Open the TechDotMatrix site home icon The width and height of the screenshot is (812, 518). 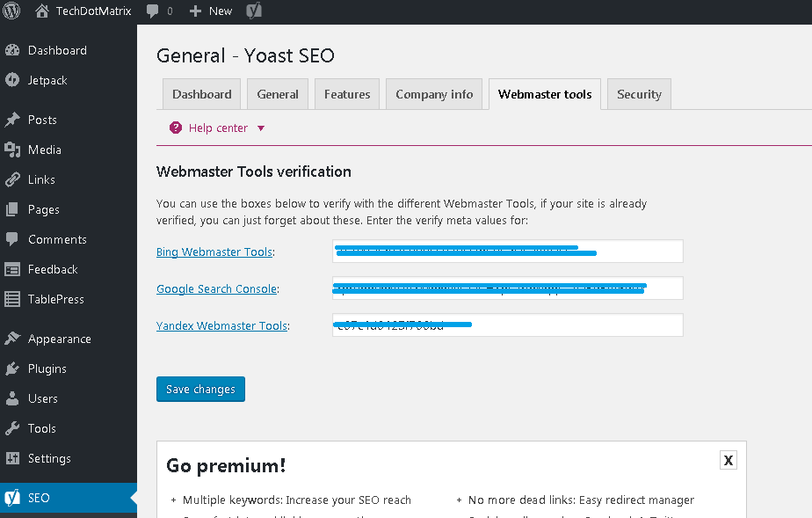(42, 11)
